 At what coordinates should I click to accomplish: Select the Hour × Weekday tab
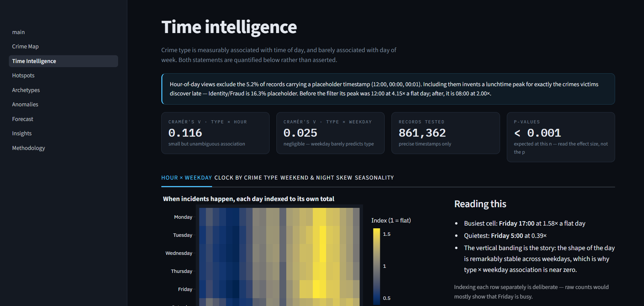[187, 178]
